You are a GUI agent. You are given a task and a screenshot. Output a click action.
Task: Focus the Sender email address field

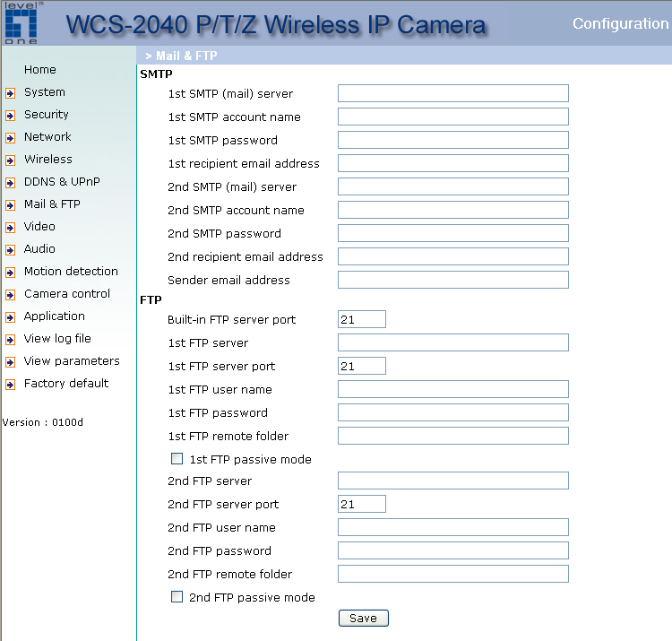point(453,280)
